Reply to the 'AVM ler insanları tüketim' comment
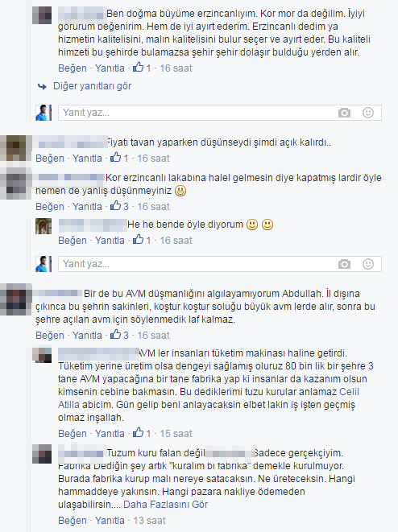Viewport: 398px width, 532px height. click(x=110, y=434)
